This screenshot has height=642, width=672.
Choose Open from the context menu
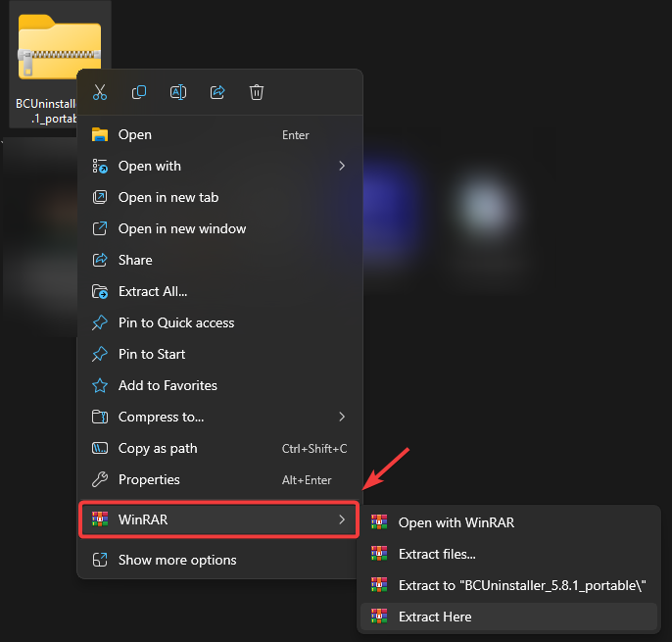219,134
